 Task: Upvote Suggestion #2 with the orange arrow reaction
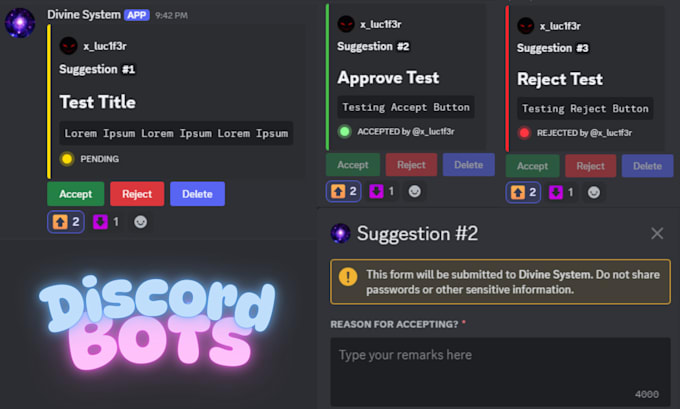[343, 191]
